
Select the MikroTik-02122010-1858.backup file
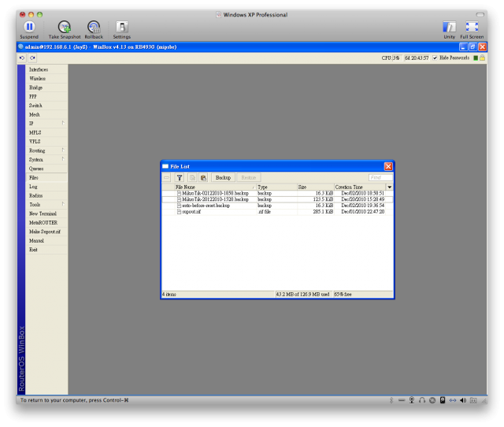coord(277,193)
